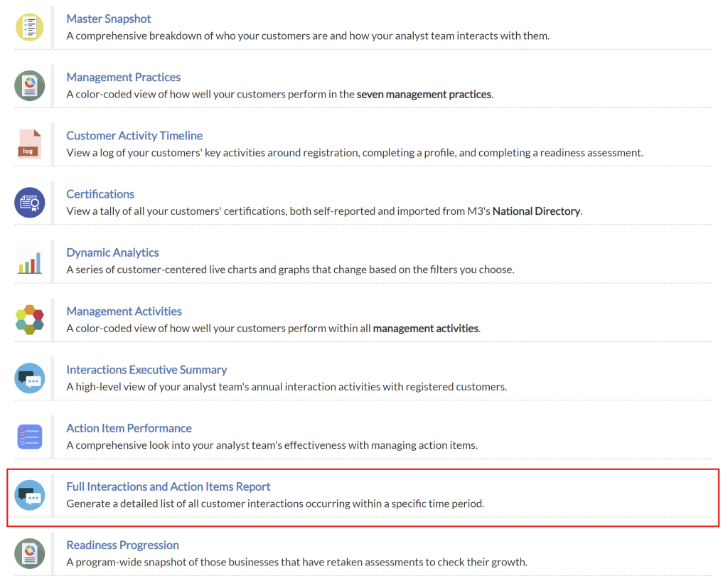Launch the Dynamic Analytics link
Screen dimensions: 728x586
112,252
